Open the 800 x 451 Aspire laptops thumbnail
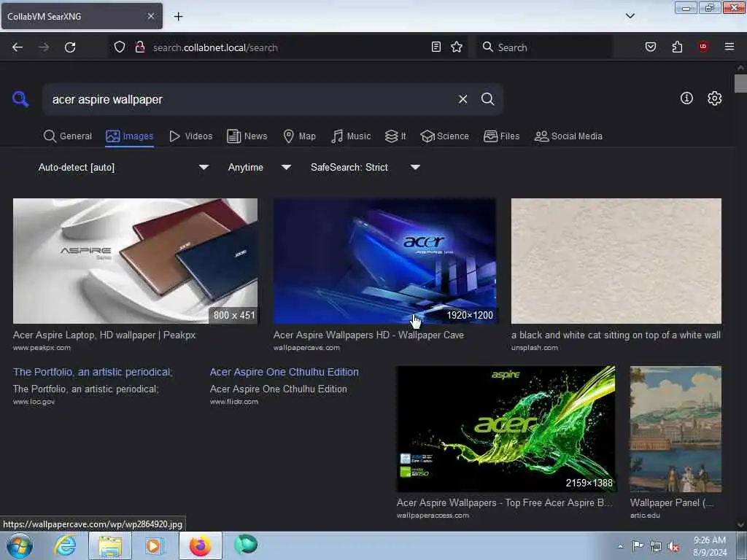747x560 pixels. click(x=135, y=261)
